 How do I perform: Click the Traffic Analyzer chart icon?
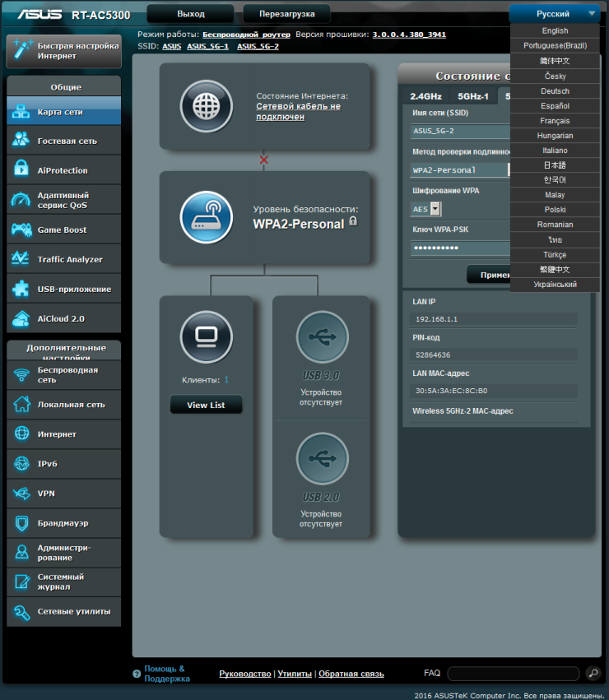[x=21, y=258]
